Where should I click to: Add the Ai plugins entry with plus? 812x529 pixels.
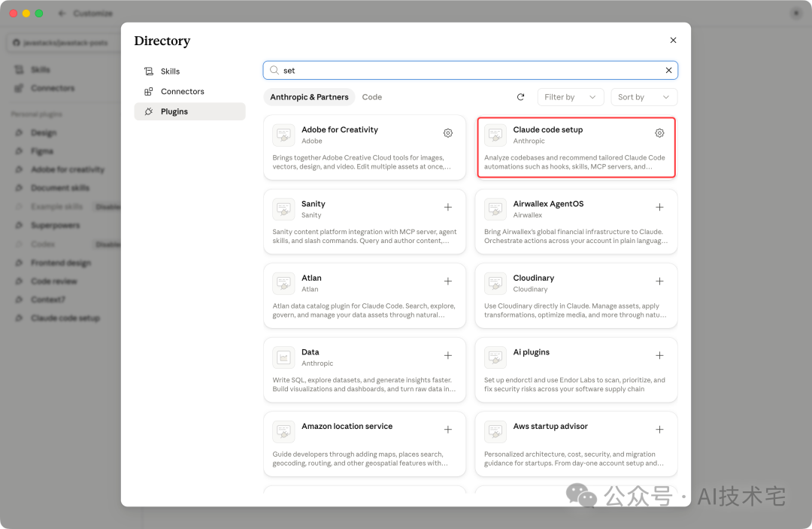click(x=659, y=355)
